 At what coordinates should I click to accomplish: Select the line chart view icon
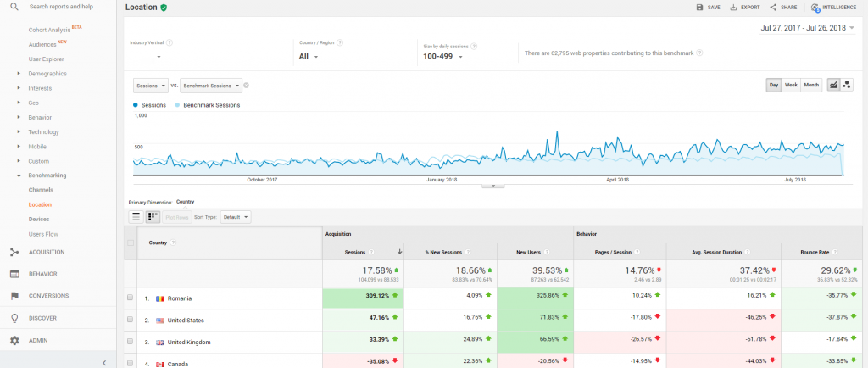click(x=833, y=85)
